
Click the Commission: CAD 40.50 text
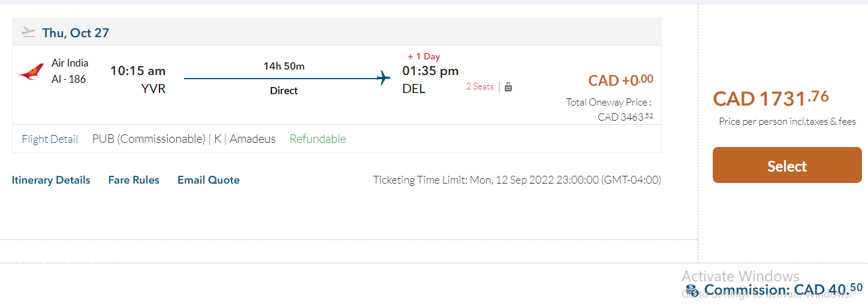click(783, 290)
